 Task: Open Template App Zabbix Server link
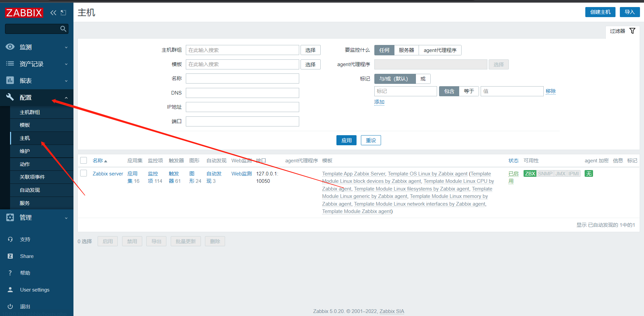(354, 174)
